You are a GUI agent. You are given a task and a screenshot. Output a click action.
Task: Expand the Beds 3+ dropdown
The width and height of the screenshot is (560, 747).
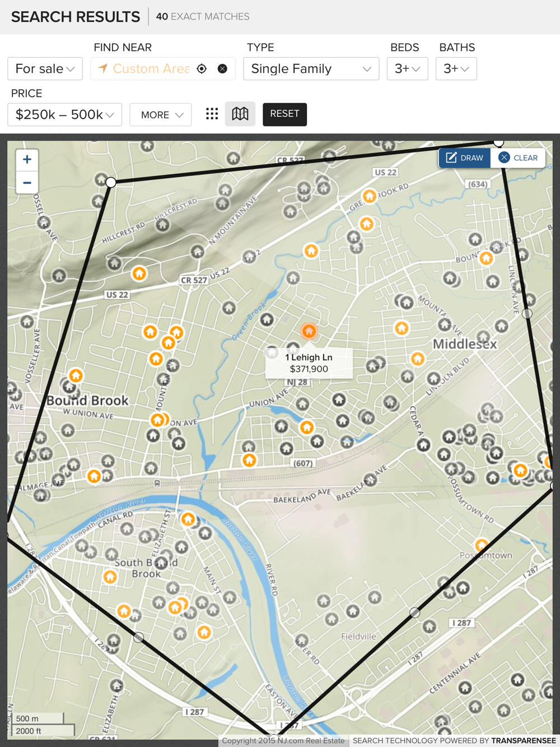[407, 69]
